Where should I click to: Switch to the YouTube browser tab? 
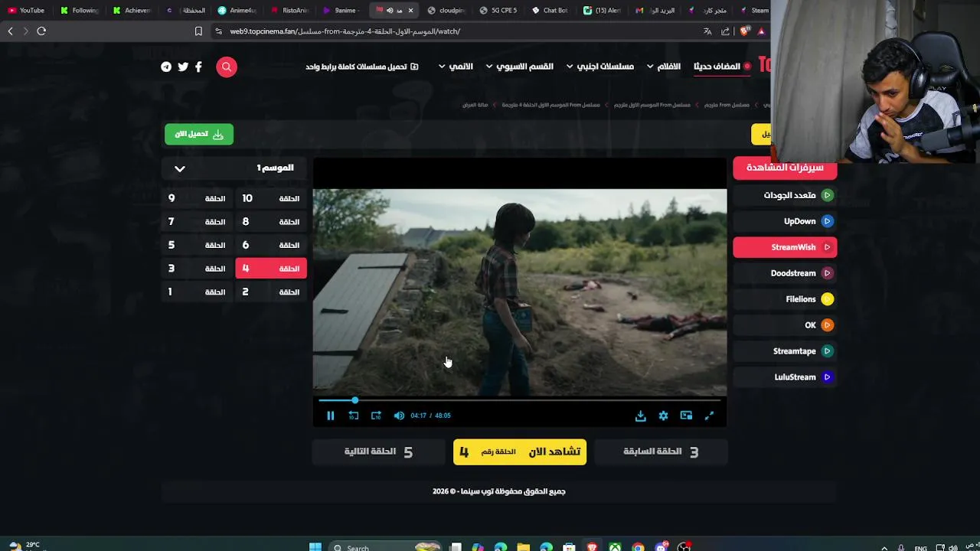click(26, 11)
